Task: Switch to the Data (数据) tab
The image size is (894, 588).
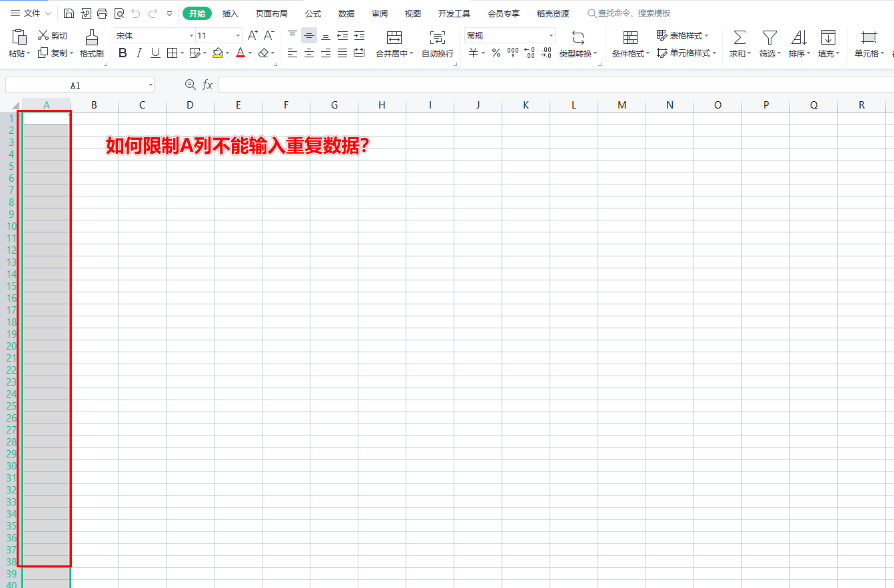Action: tap(346, 13)
